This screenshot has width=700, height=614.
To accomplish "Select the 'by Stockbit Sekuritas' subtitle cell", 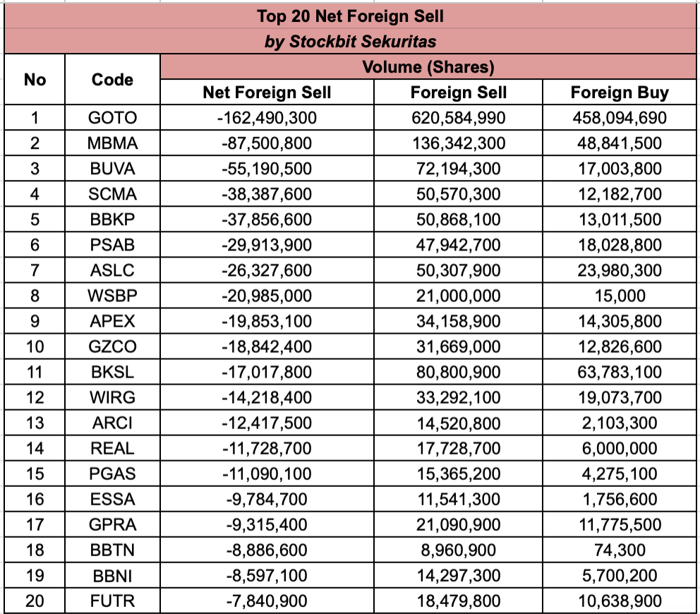I will (x=350, y=42).
